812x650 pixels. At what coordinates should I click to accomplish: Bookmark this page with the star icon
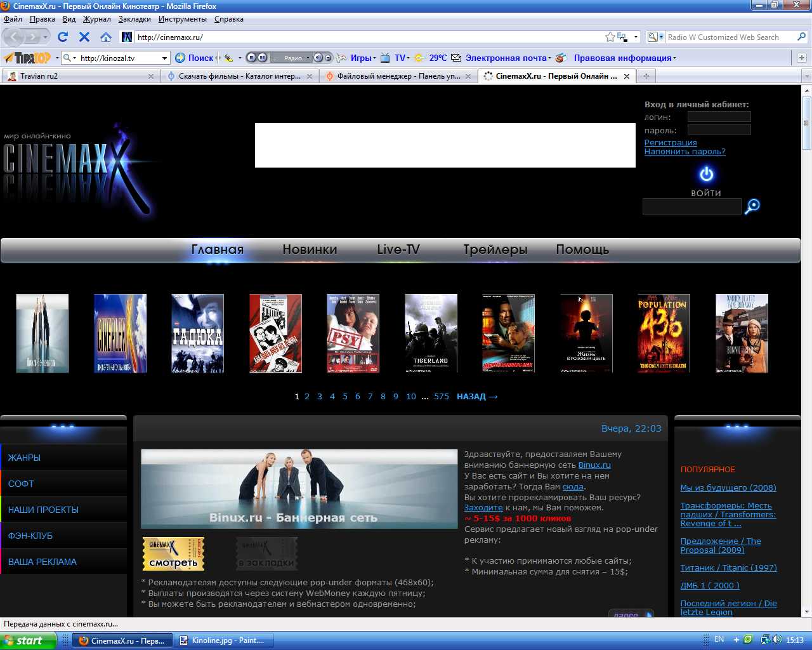tap(610, 37)
